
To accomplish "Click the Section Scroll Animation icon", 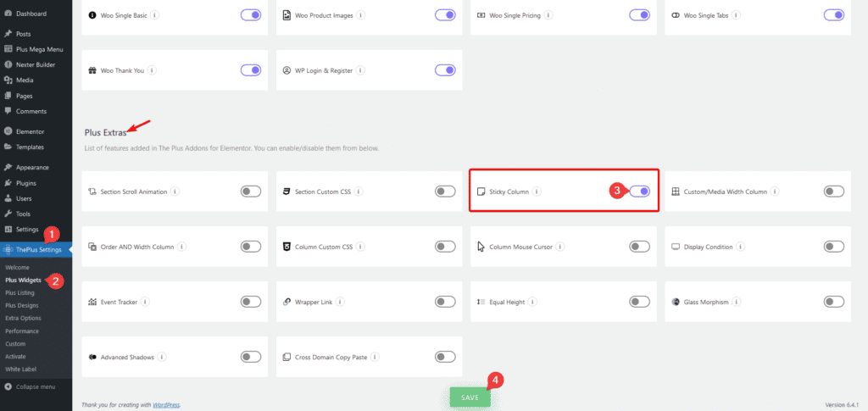I will pos(92,192).
